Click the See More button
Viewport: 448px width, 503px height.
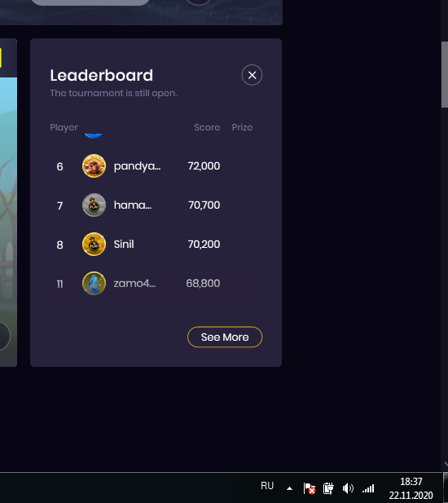click(x=225, y=337)
